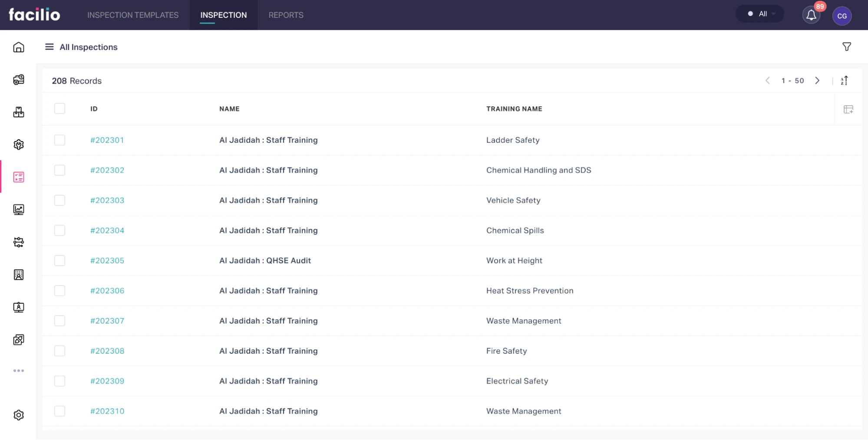
Task: Open the column customization icon
Action: click(848, 109)
